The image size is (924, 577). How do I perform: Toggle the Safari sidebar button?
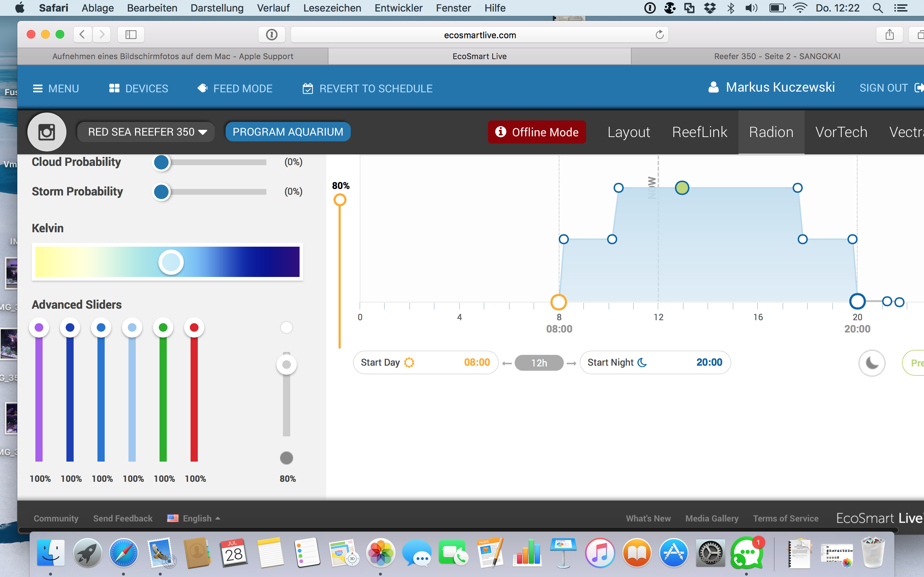click(131, 35)
